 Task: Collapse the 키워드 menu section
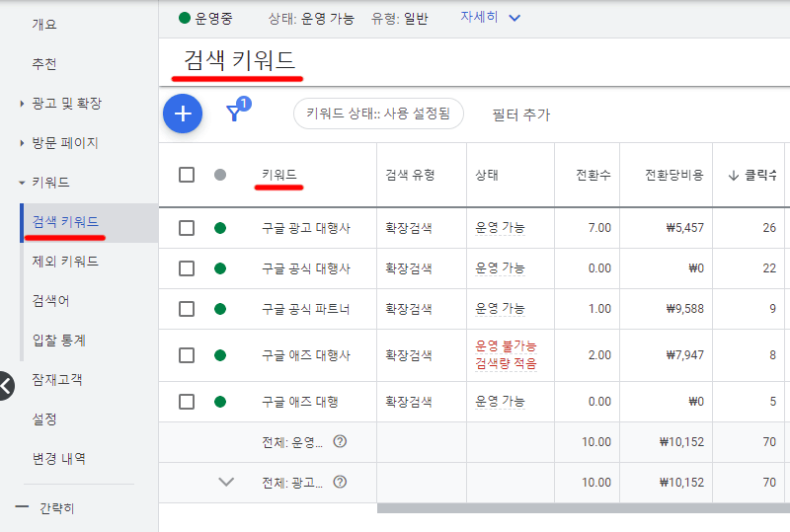click(x=22, y=183)
